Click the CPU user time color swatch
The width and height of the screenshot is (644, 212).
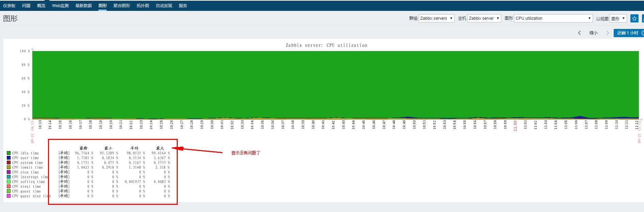(9, 158)
